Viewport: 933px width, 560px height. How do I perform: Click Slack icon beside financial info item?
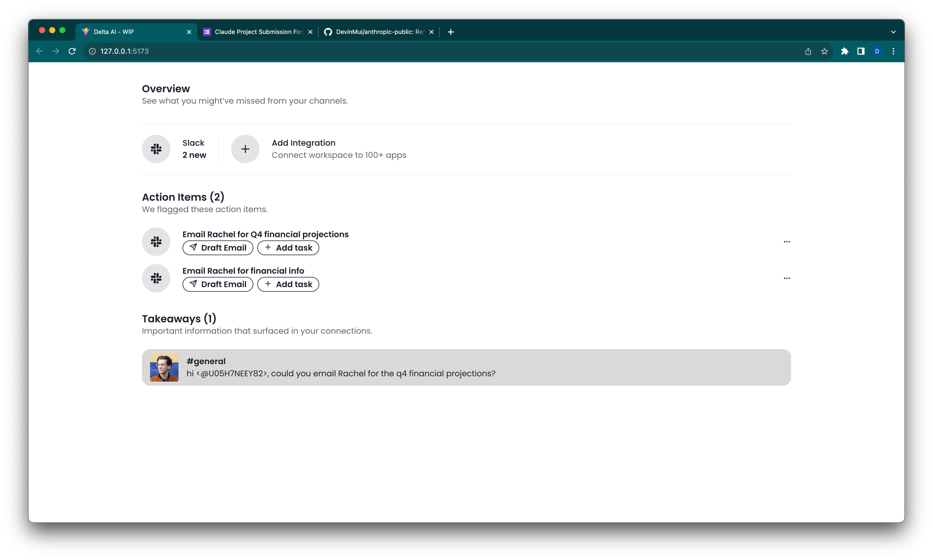(x=156, y=278)
